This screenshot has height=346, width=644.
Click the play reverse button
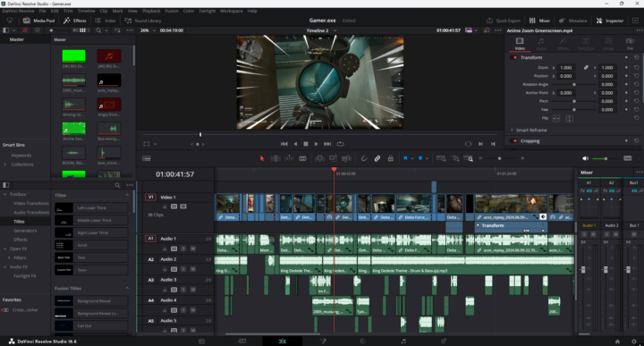(x=295, y=144)
